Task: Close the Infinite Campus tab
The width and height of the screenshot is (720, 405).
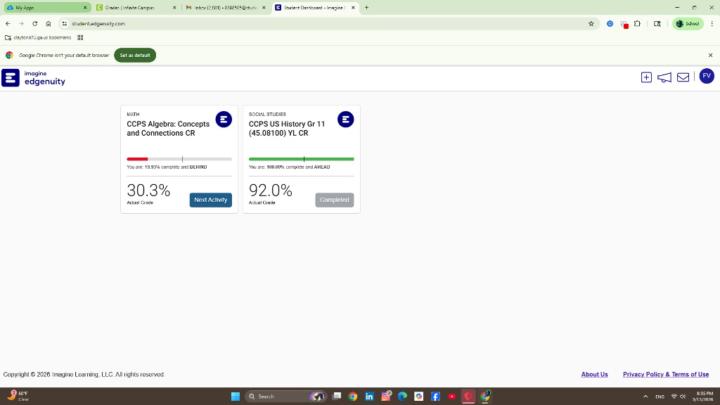Action: coord(174,8)
